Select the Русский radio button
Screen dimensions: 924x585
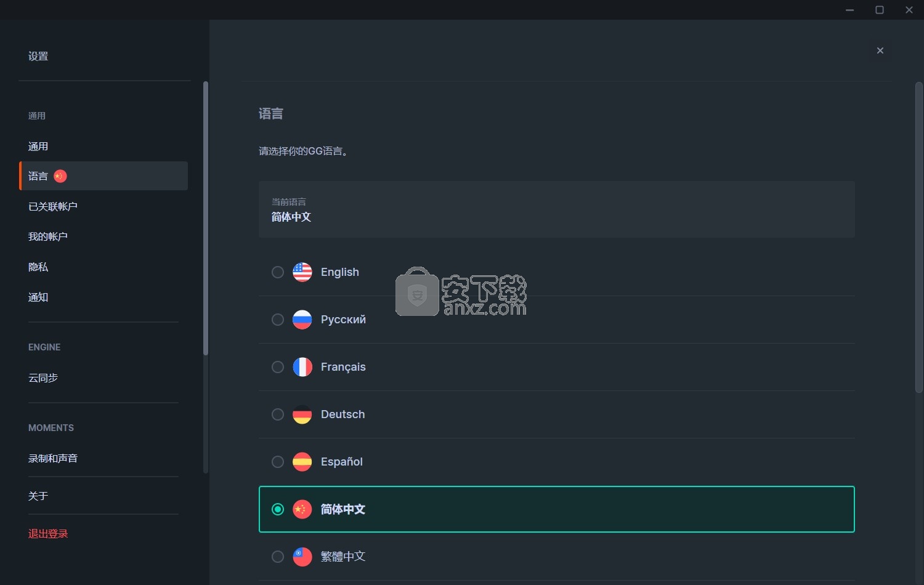278,320
